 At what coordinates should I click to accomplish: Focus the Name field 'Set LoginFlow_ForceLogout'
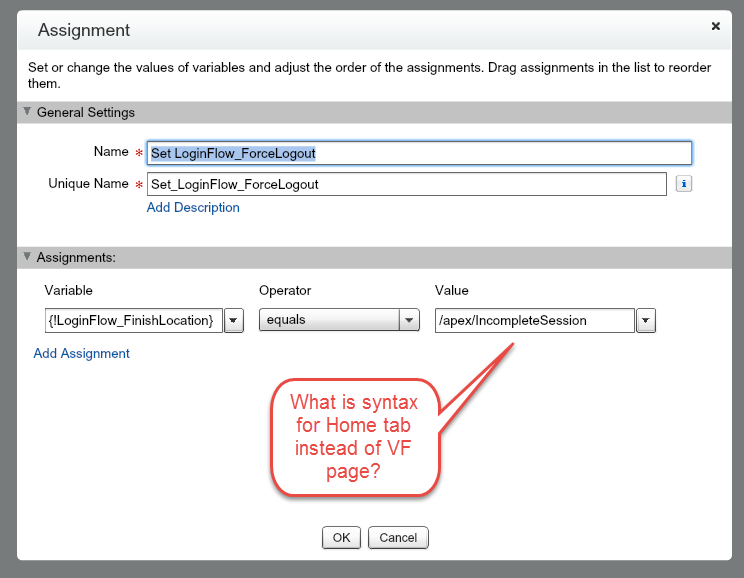pos(419,153)
